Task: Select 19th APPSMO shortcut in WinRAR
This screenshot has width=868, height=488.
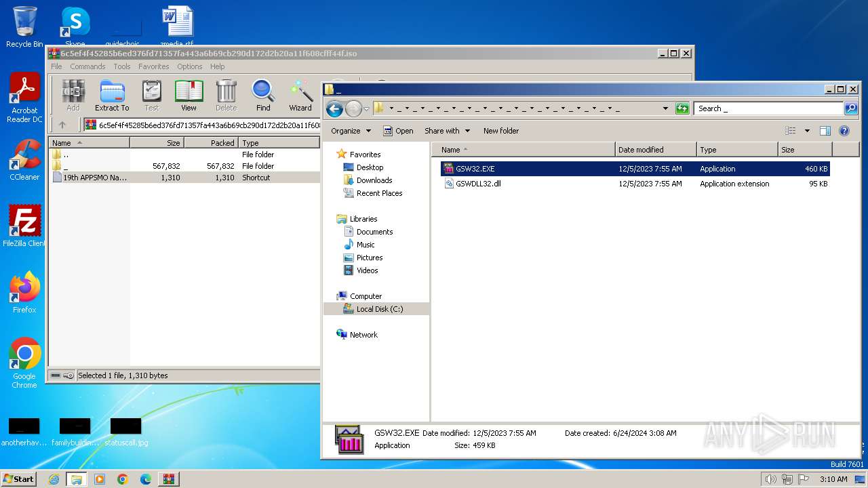Action: click(x=184, y=178)
